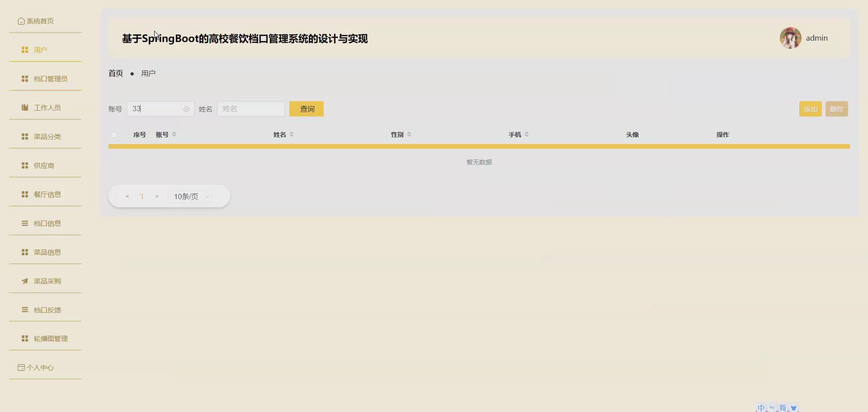Sort the table by 账号 column arrows
868x412 pixels.
[x=174, y=134]
